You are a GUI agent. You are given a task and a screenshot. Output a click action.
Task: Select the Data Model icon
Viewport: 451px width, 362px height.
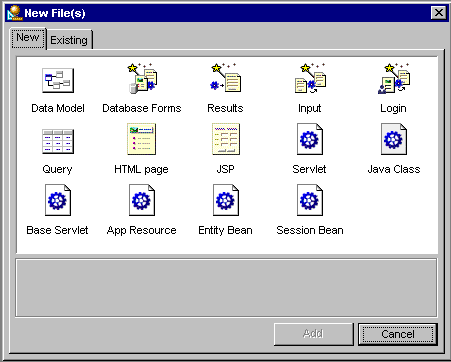(58, 80)
